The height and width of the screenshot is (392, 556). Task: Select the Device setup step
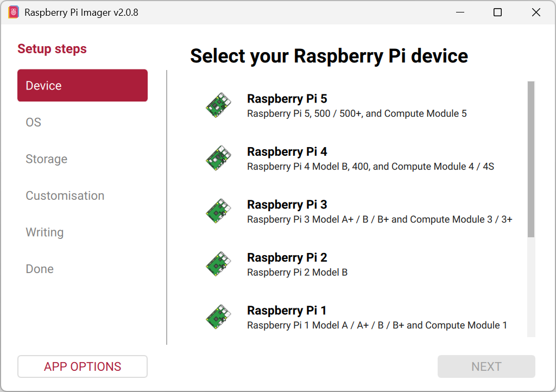(x=83, y=85)
